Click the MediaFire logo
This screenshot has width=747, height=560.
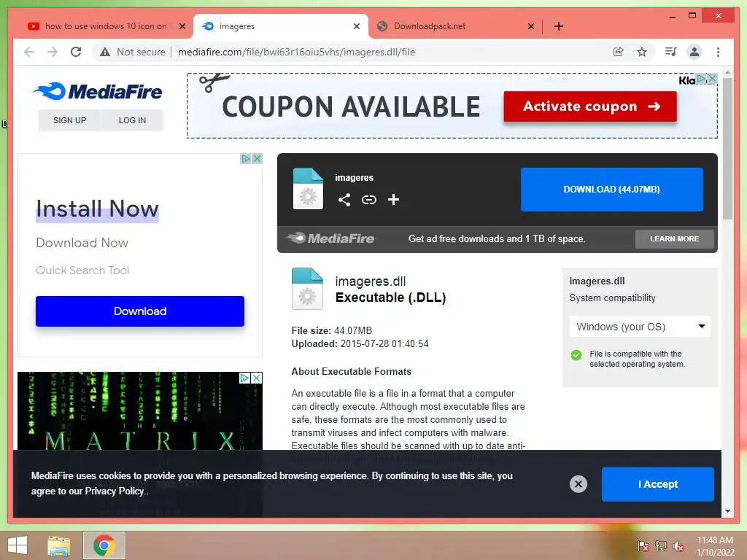click(x=98, y=91)
